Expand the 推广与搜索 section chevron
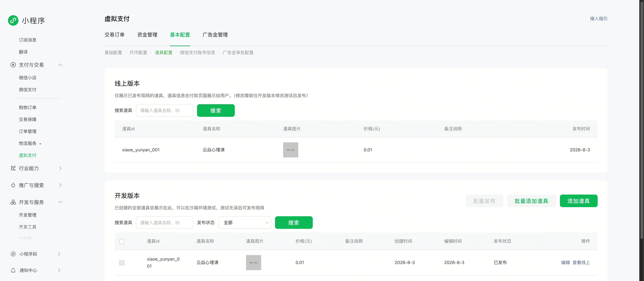 click(x=60, y=185)
